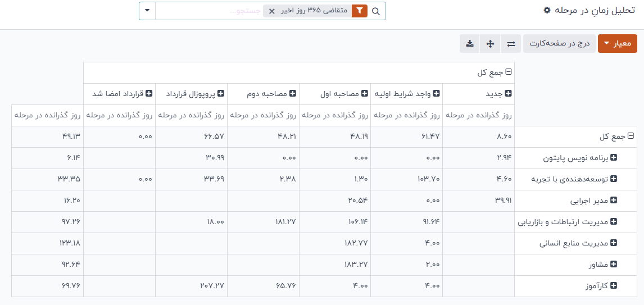644x305 pixels.
Task: Open the search options dropdown arrow
Action: (x=147, y=11)
